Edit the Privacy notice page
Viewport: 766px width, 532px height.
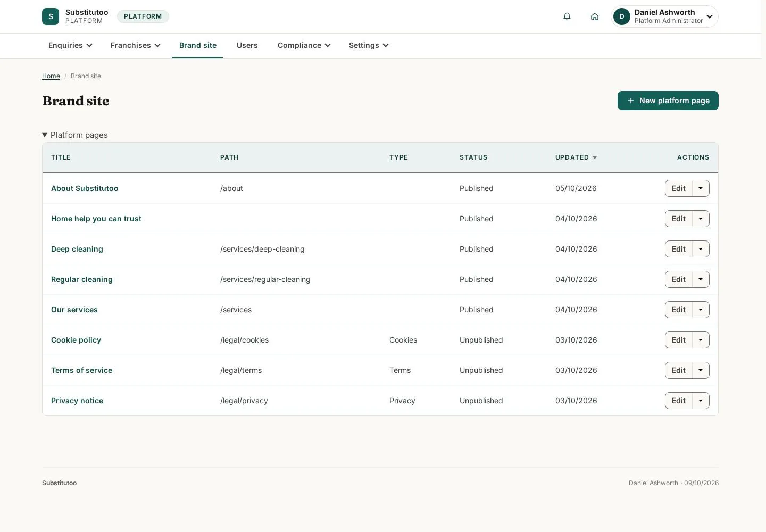tap(679, 401)
